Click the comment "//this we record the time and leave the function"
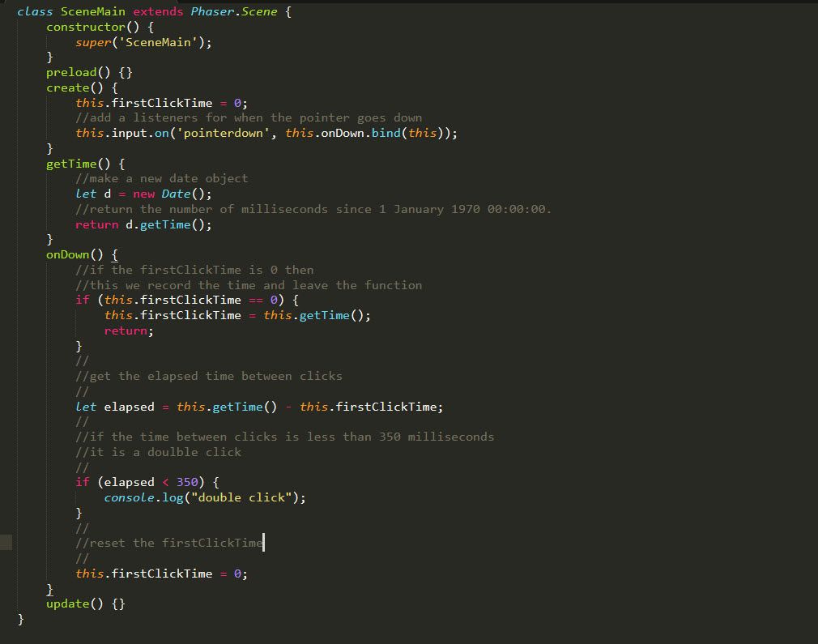The width and height of the screenshot is (818, 644). 249,285
